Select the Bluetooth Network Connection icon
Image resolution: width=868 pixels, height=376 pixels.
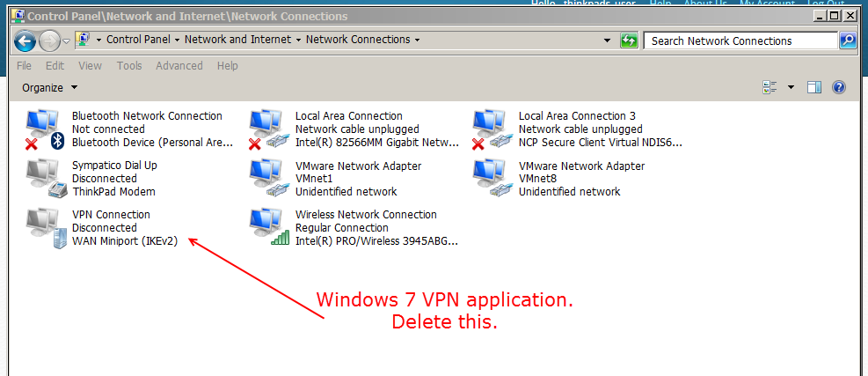[46, 129]
